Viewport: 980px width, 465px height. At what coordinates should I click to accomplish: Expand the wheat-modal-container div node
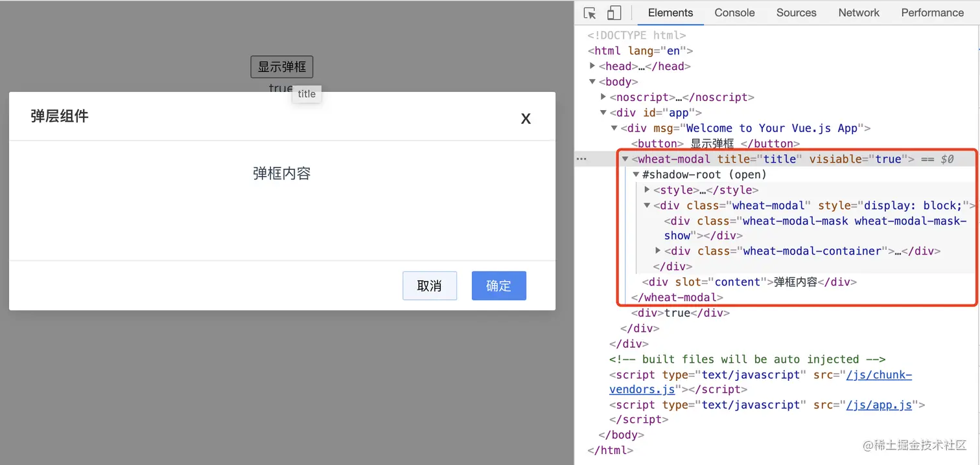point(659,251)
